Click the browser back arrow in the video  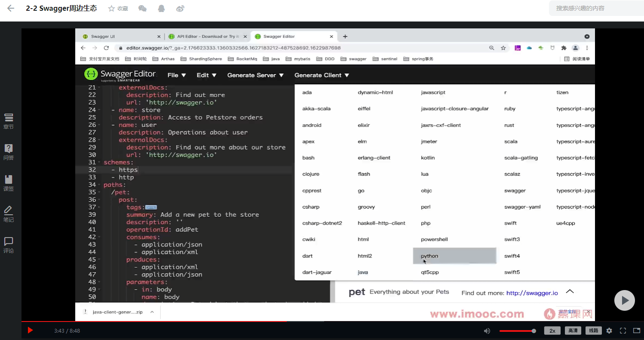click(x=83, y=48)
